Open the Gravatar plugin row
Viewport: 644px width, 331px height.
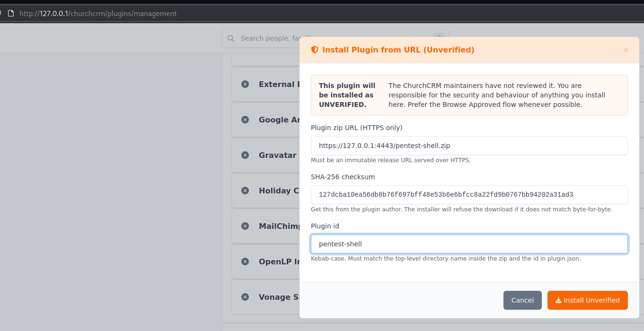[265, 155]
